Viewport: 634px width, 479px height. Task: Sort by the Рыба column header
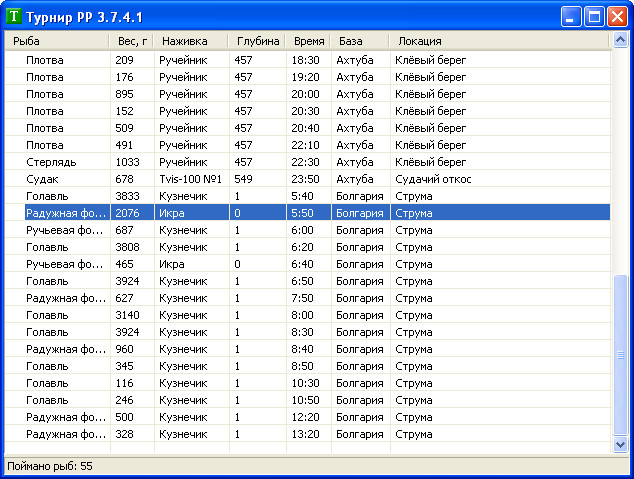(57, 41)
